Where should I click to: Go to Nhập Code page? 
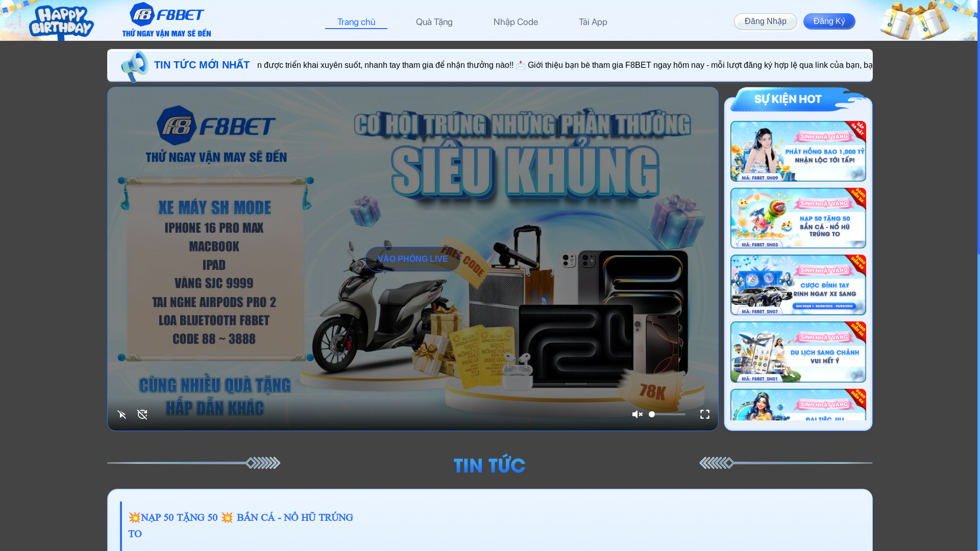tap(516, 22)
